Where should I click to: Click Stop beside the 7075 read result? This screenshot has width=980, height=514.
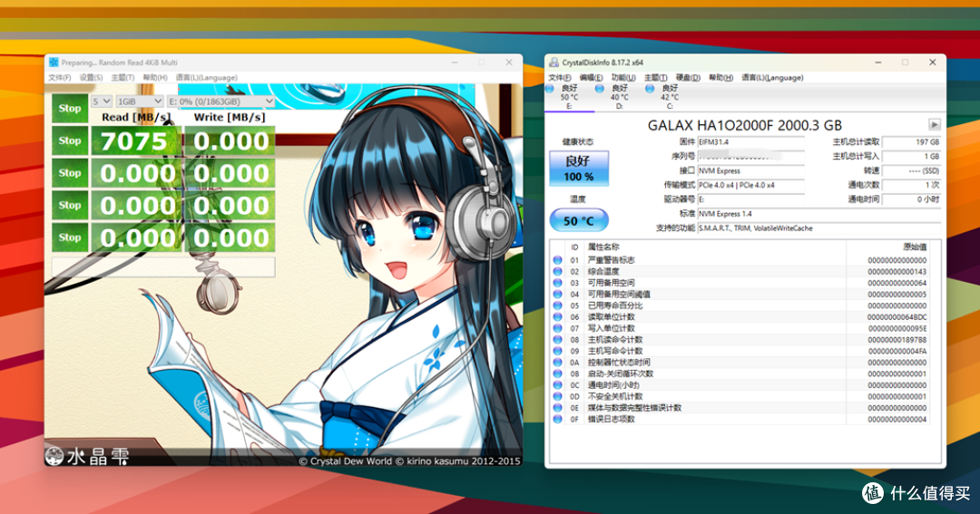pyautogui.click(x=69, y=141)
